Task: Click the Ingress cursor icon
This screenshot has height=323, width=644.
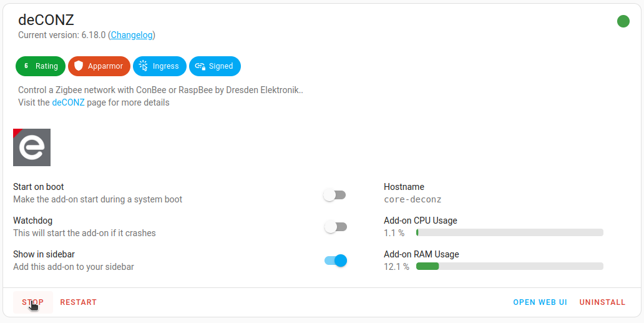Action: [144, 66]
